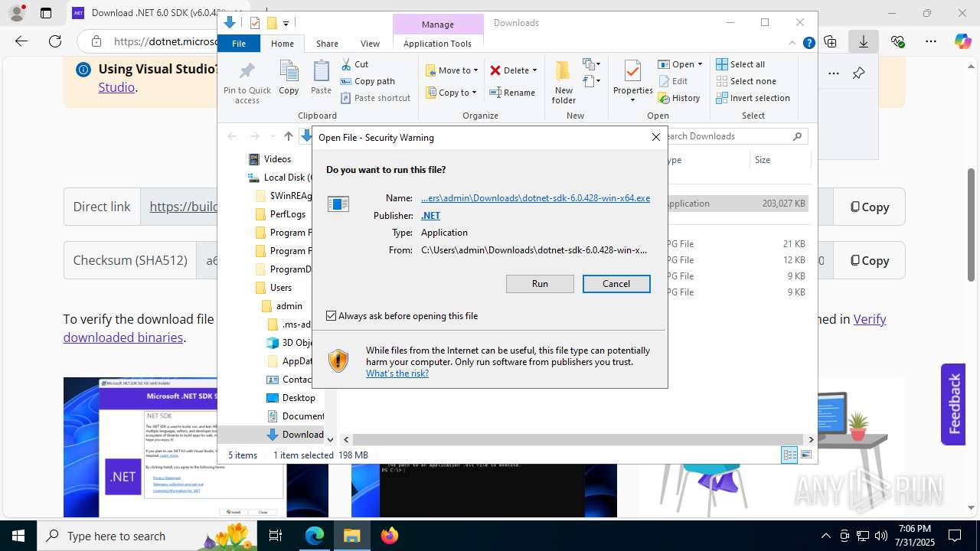Viewport: 980px width, 551px height.
Task: Open the Open dropdown in ribbon
Action: pos(680,64)
